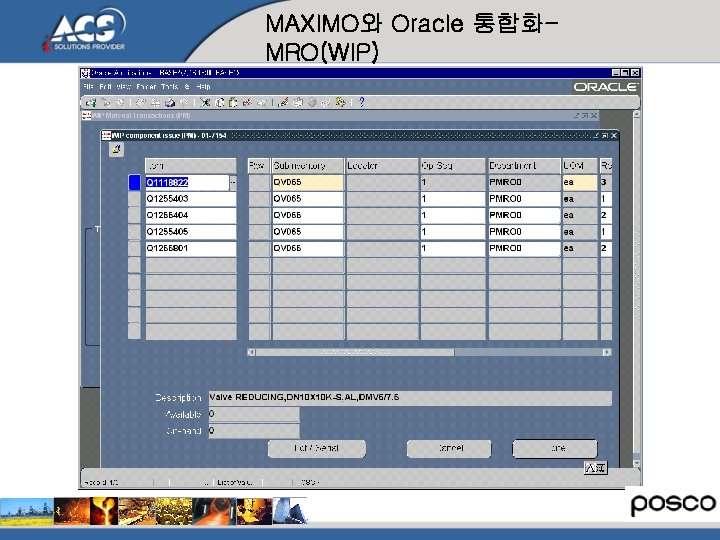Click the Next Step toolbar icon

[156, 102]
